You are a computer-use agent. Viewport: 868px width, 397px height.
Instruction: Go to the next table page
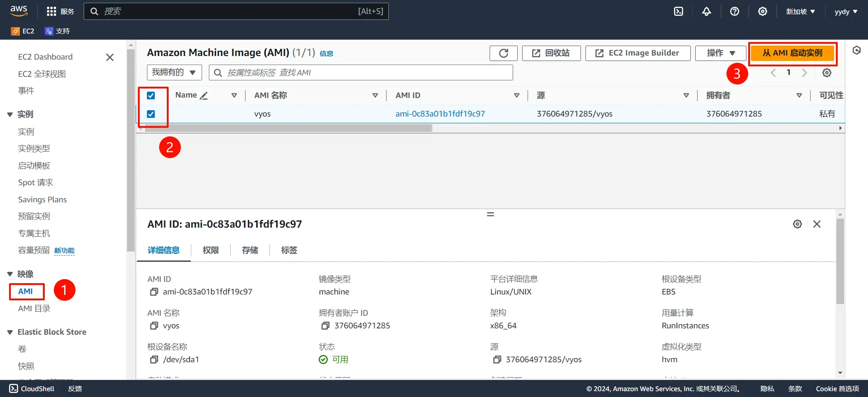point(804,73)
